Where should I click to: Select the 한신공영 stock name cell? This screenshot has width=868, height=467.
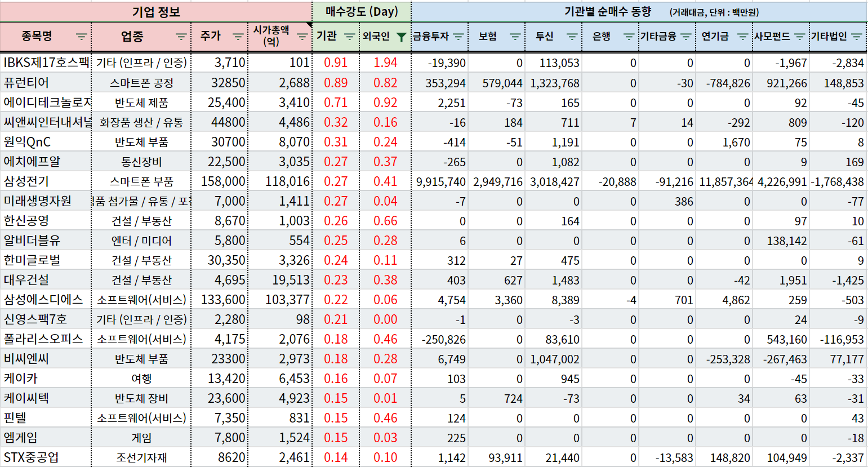click(x=46, y=221)
